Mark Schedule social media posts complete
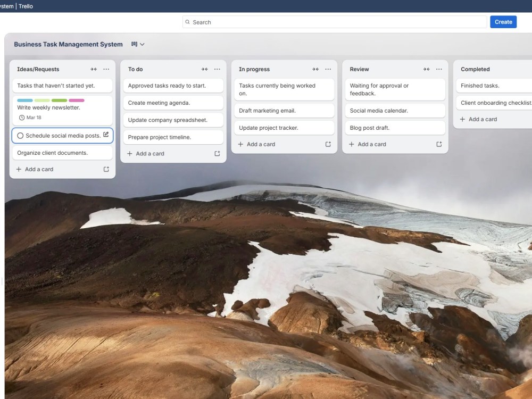The image size is (532, 399). click(x=20, y=136)
